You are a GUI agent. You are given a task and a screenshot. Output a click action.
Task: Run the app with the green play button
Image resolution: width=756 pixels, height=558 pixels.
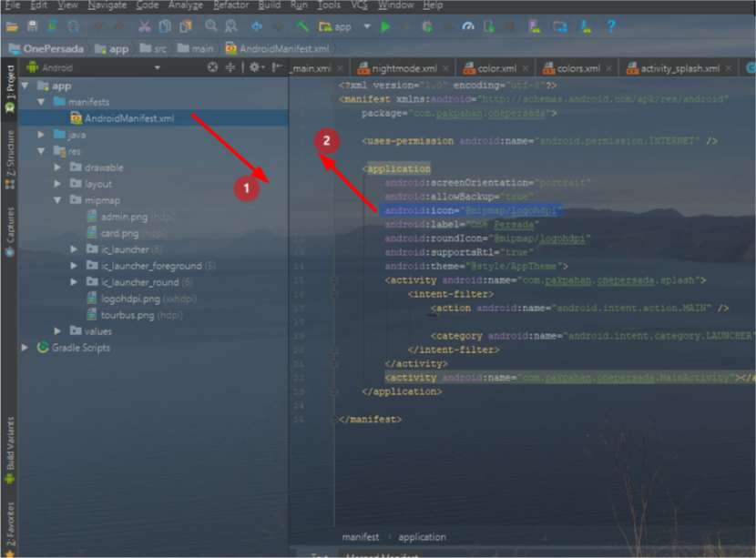(x=384, y=27)
